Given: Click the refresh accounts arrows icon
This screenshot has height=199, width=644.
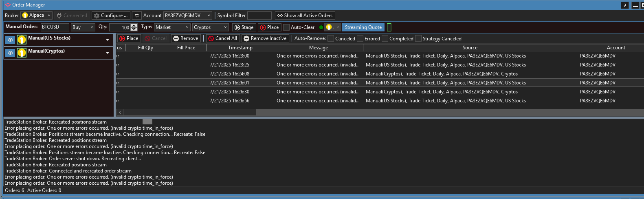Looking at the screenshot, I should pyautogui.click(x=137, y=15).
